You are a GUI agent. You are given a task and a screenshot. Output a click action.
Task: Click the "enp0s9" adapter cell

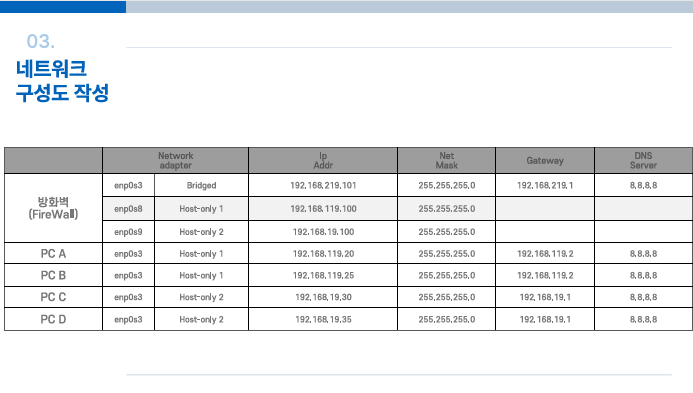click(128, 232)
